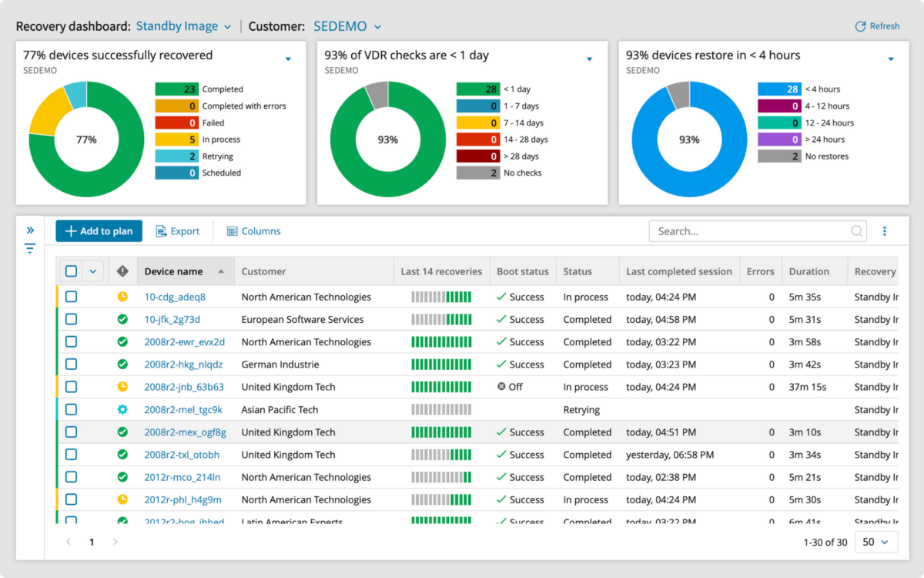Open the page size dropdown showing 50
924x578 pixels.
pos(875,542)
